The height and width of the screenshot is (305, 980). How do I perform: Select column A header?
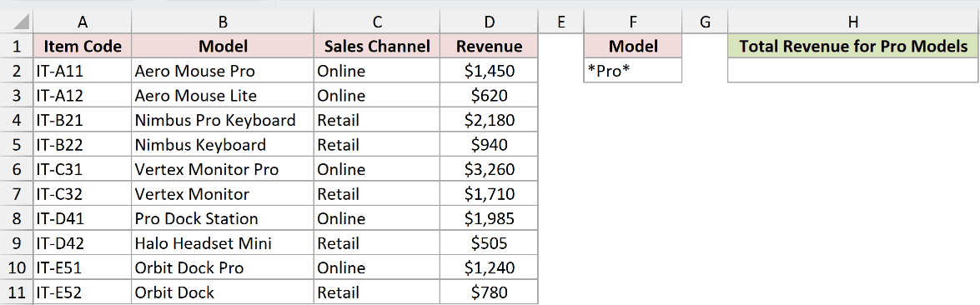(x=82, y=22)
